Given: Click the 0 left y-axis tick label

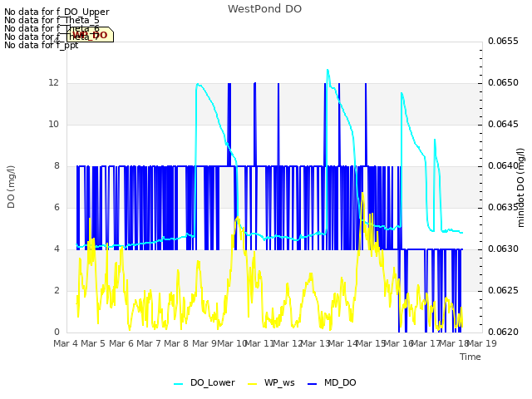Looking at the screenshot, I should click(x=57, y=332).
